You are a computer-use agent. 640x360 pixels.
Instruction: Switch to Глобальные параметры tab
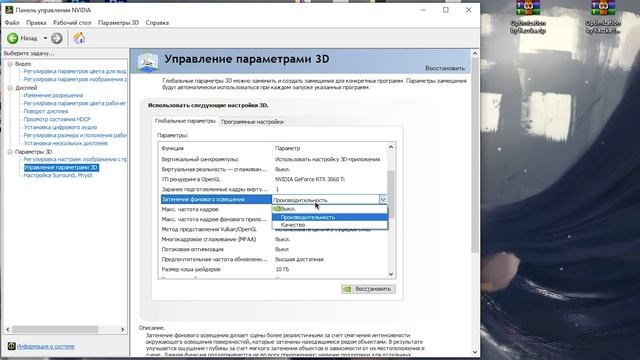tap(185, 121)
